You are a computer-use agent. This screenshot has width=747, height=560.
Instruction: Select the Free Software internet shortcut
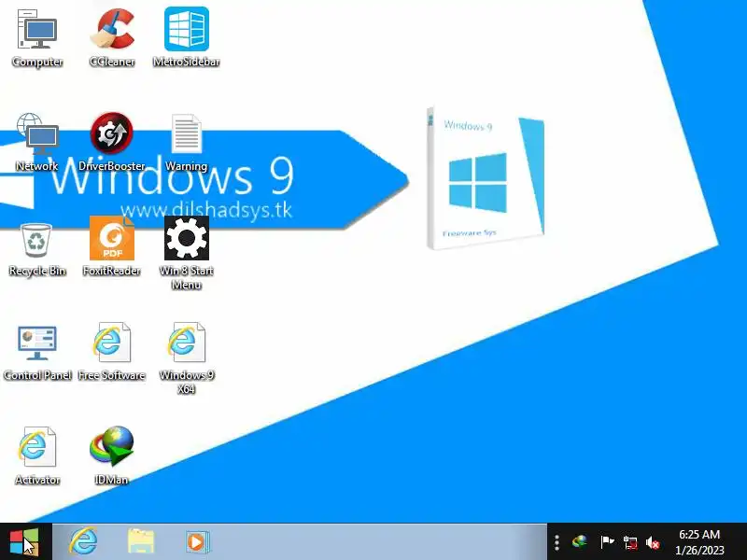pos(112,353)
